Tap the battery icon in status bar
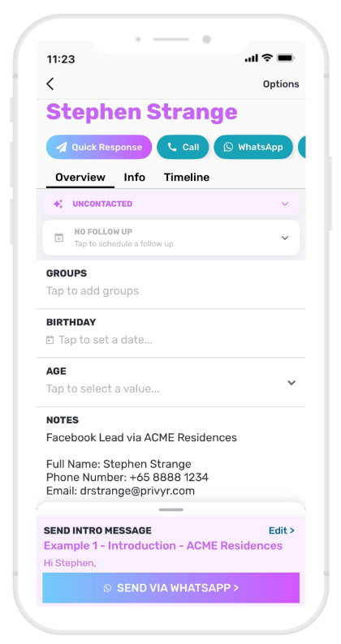 (286, 58)
